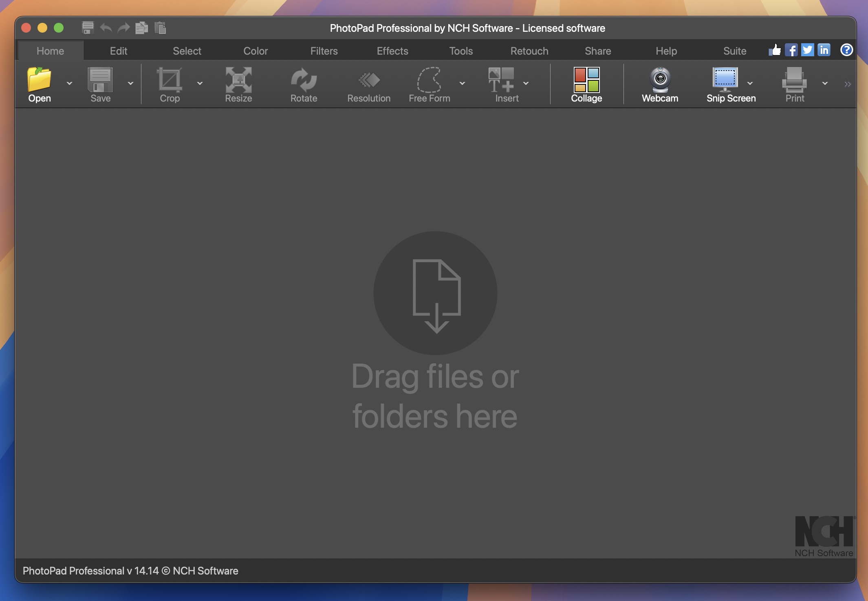The width and height of the screenshot is (868, 601).
Task: Expand the Insert dropdown arrow
Action: click(526, 83)
